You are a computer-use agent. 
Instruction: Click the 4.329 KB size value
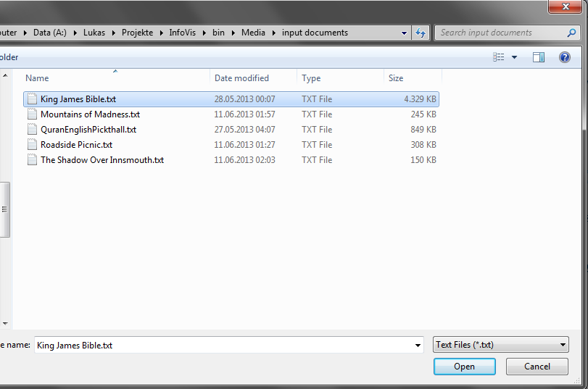420,99
